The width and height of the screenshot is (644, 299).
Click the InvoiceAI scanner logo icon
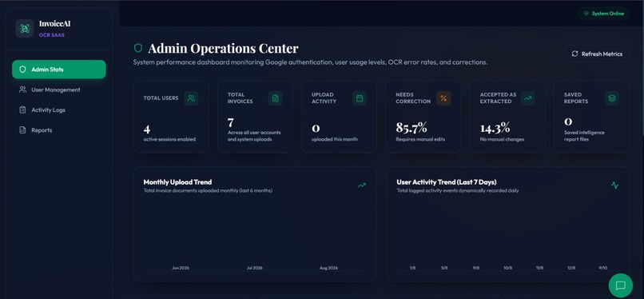pos(25,29)
